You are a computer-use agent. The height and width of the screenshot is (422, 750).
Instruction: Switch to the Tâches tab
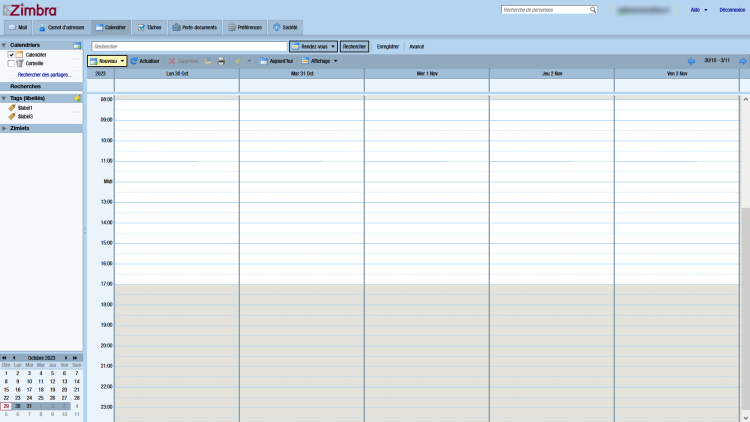pos(150,27)
